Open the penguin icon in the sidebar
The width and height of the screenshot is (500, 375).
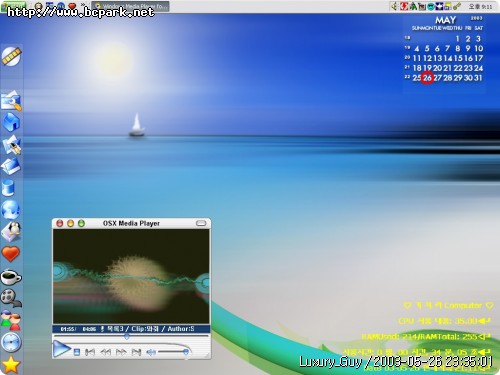click(11, 231)
